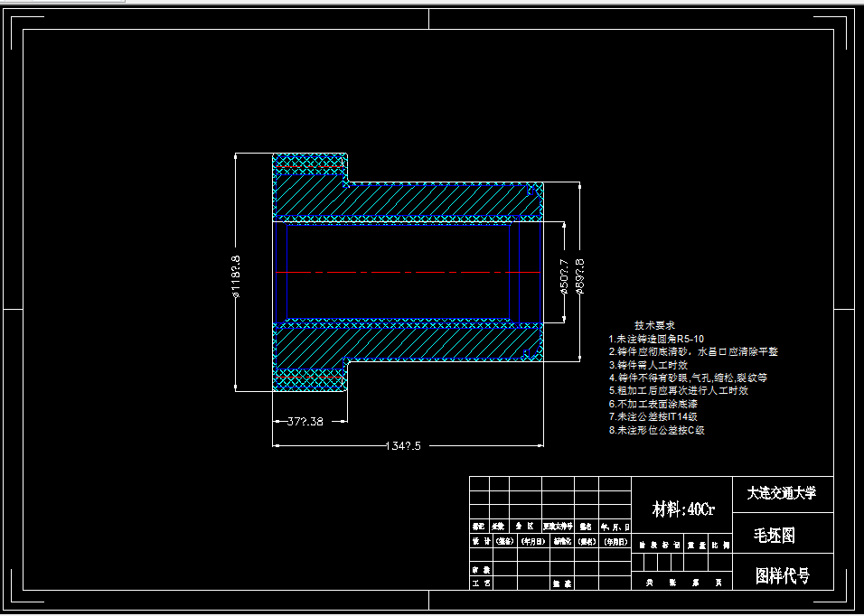Click the 重量 header cell

point(697,546)
